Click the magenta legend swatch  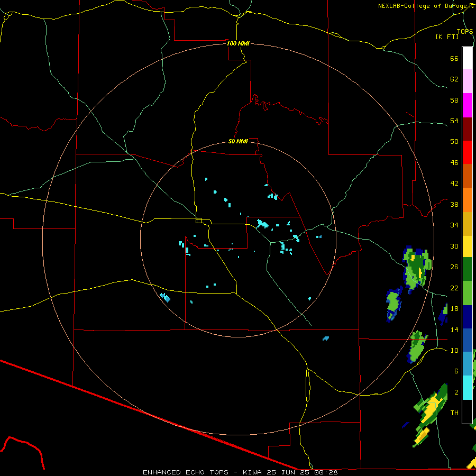click(467, 105)
